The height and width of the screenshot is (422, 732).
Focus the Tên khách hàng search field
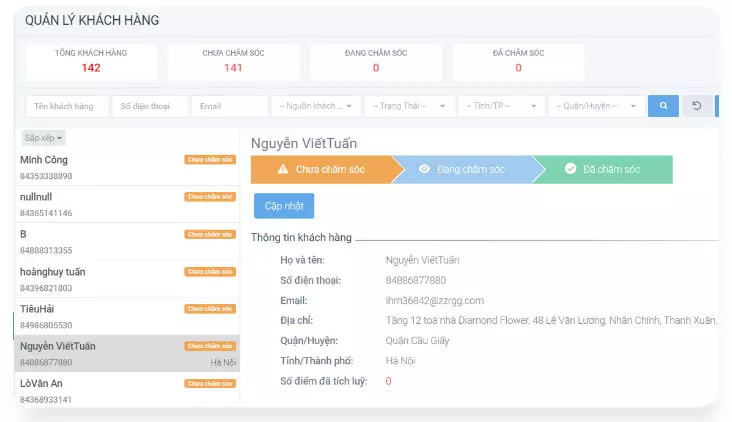[x=65, y=106]
